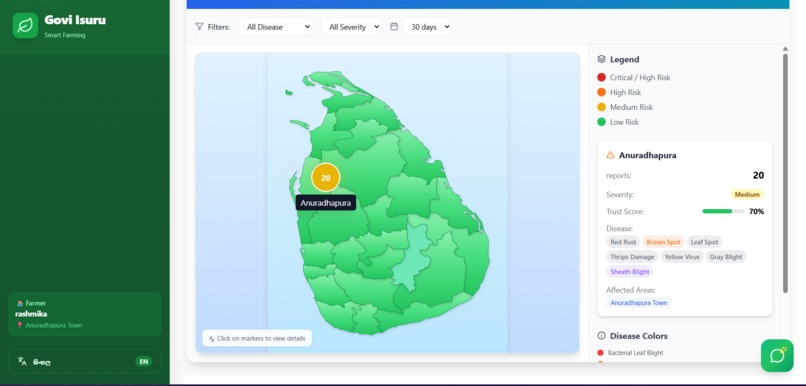806x386 pixels.
Task: Click the red Bacterial Leaf Blight color dot
Action: [600, 353]
